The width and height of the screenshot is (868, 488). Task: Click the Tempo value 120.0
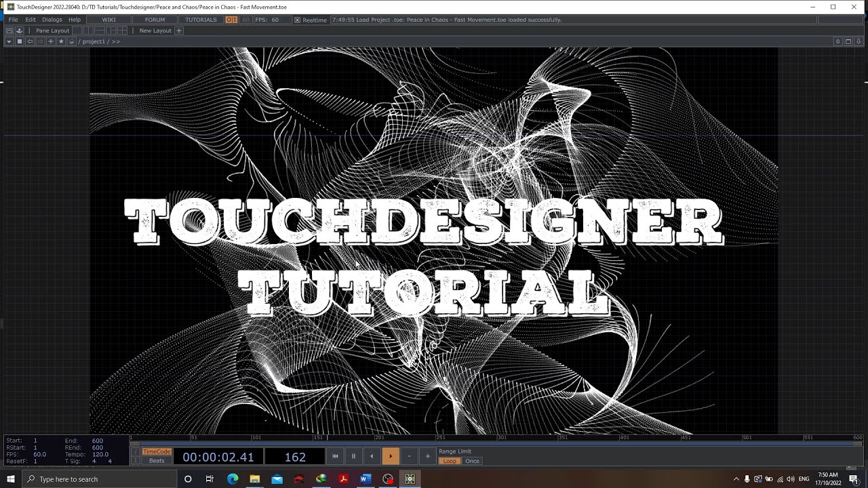pos(100,454)
